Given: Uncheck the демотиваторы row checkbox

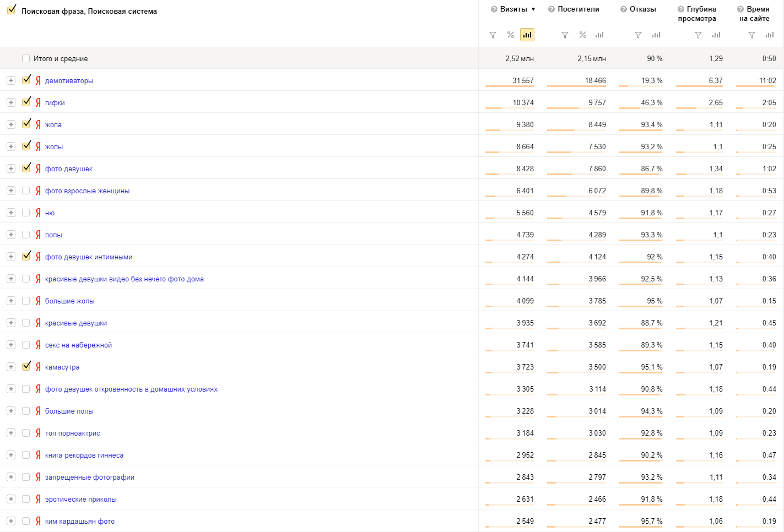Looking at the screenshot, I should (26, 80).
